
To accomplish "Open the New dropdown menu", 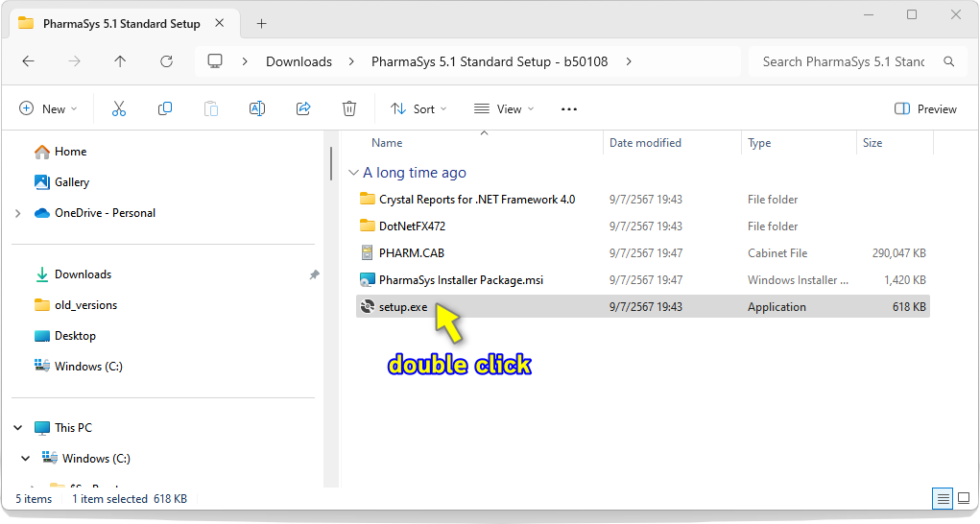I will [48, 108].
